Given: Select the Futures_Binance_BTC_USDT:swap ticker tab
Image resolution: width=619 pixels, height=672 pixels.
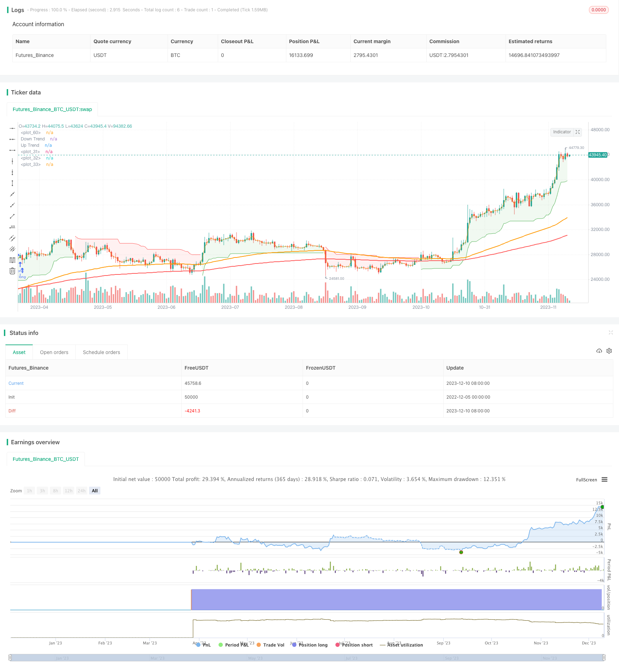Looking at the screenshot, I should [x=52, y=109].
